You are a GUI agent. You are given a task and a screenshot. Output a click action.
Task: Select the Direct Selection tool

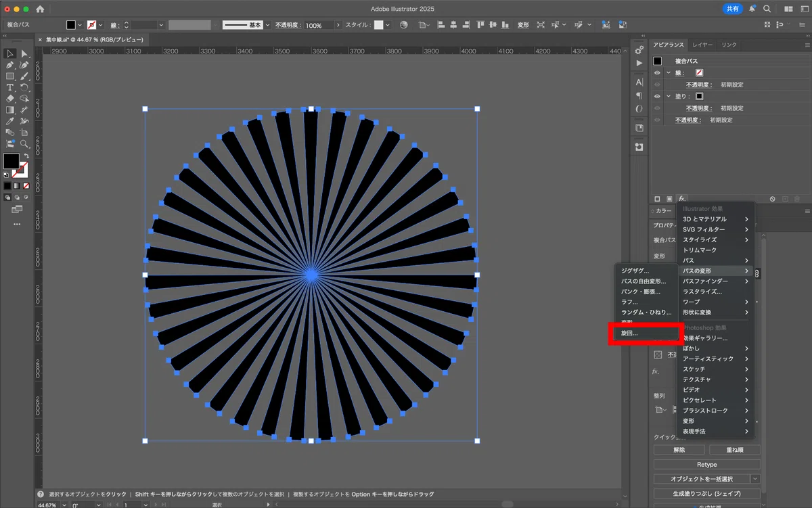24,53
